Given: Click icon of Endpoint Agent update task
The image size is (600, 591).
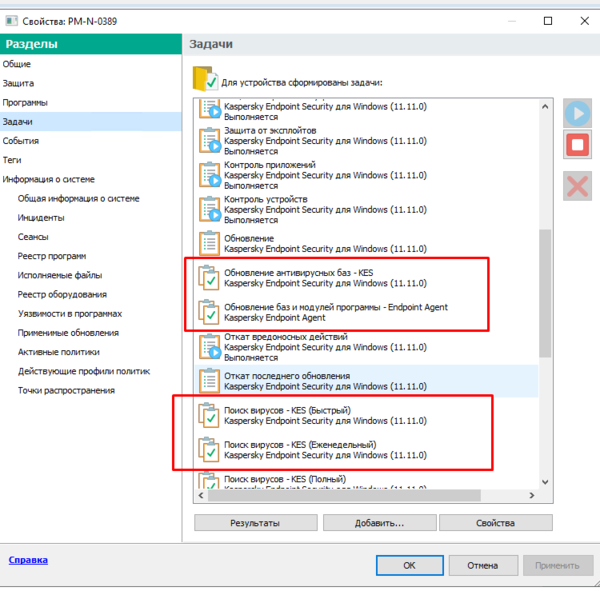Looking at the screenshot, I should click(x=209, y=312).
